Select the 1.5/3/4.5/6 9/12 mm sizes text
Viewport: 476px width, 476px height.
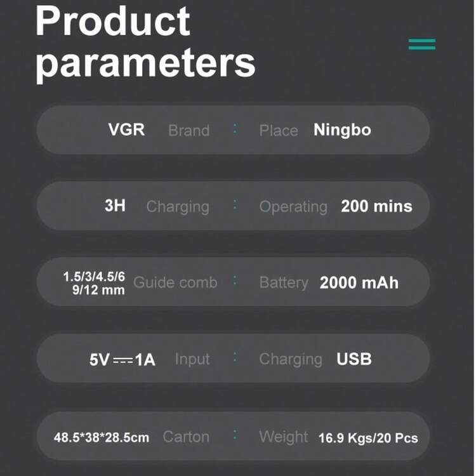[x=94, y=283]
